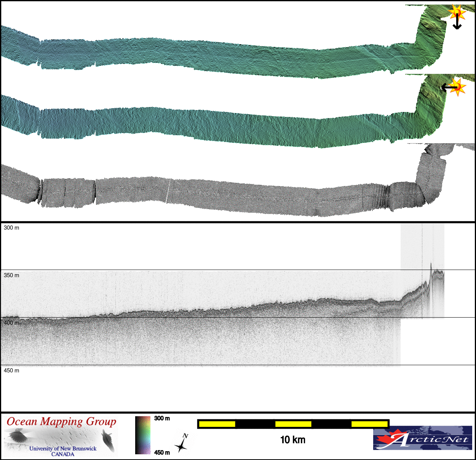Click the top sun illumination icon
This screenshot has width=476, height=460.
coord(457,13)
